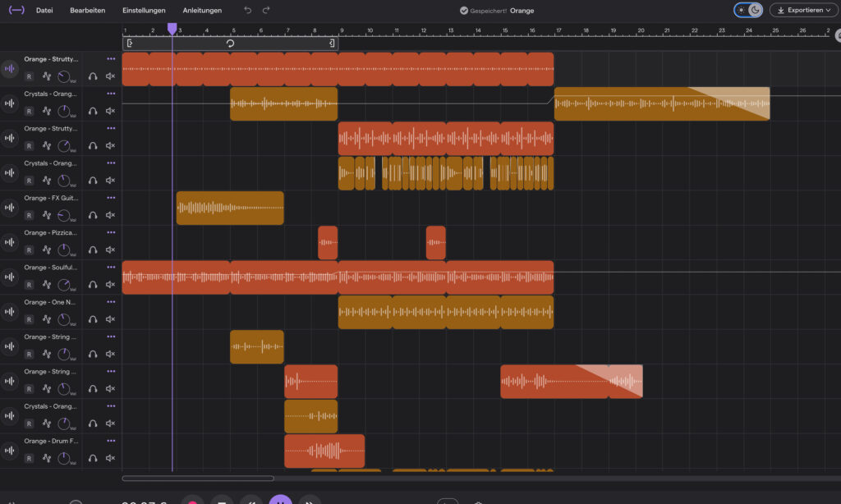
Task: Adjust volume knob on Orange - FX Guit track
Action: tap(64, 216)
